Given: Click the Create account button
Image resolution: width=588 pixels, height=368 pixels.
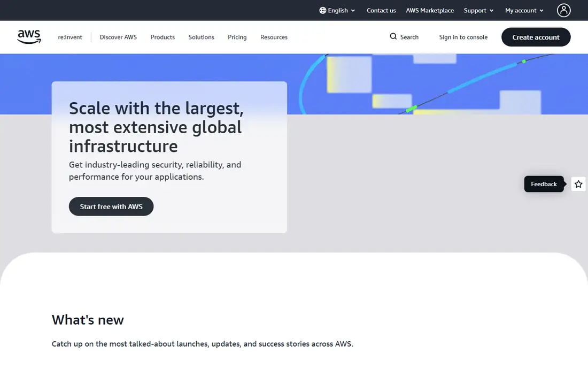Looking at the screenshot, I should click(536, 37).
